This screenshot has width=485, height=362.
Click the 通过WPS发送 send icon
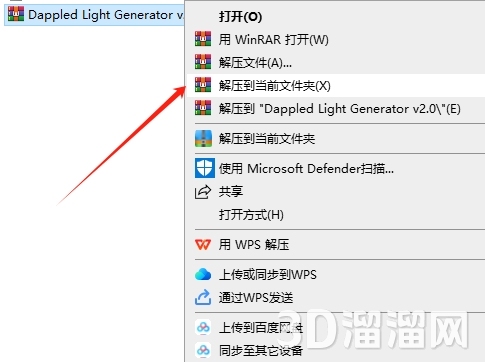(x=203, y=297)
